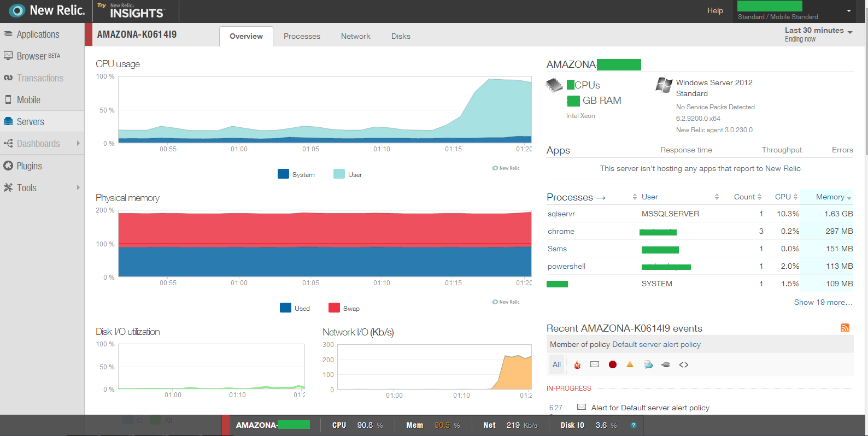Filter events by chat bubbles icon
Screen dimensions: 868x436
648,364
